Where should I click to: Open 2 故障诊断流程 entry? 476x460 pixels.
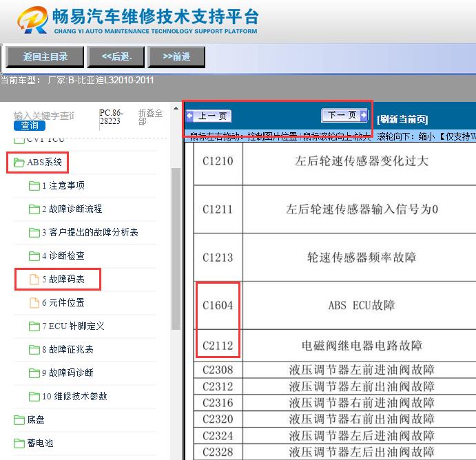click(x=72, y=209)
